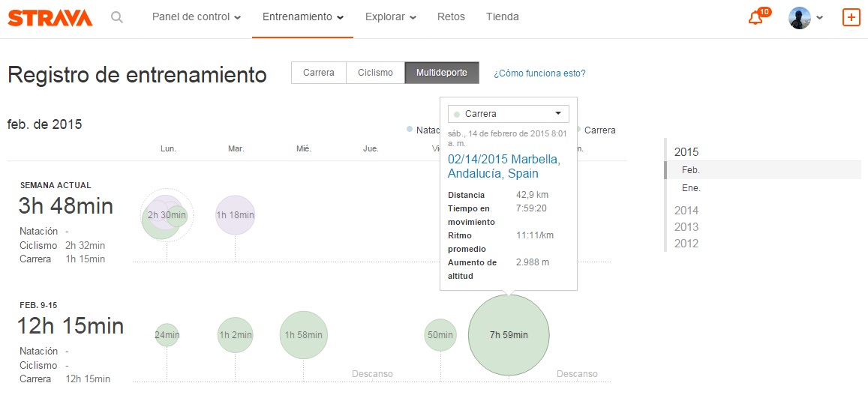
Task: Select Feb. in the year sidebar
Action: pyautogui.click(x=691, y=170)
